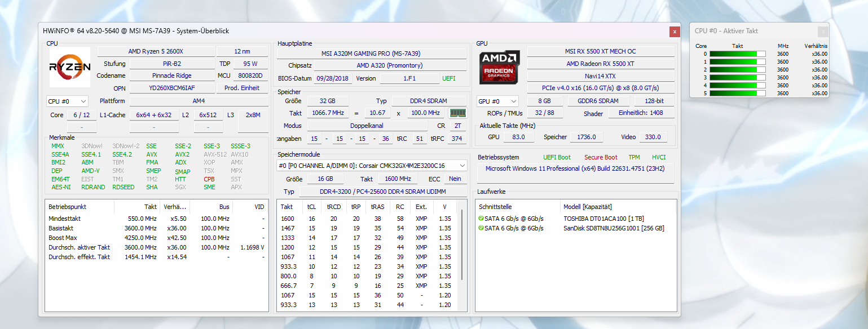Click the 09/28/2018 BIOS date field
This screenshot has height=329, width=868.
coord(334,78)
